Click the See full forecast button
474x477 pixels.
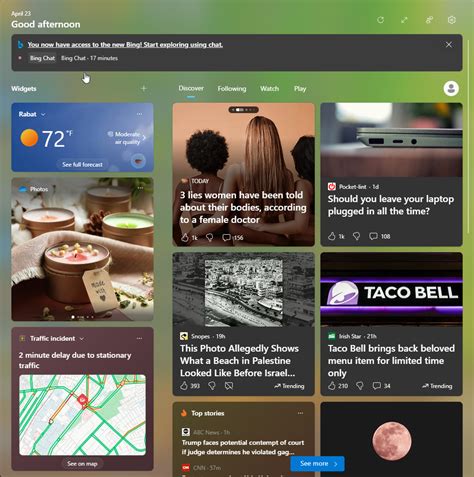pos(82,165)
